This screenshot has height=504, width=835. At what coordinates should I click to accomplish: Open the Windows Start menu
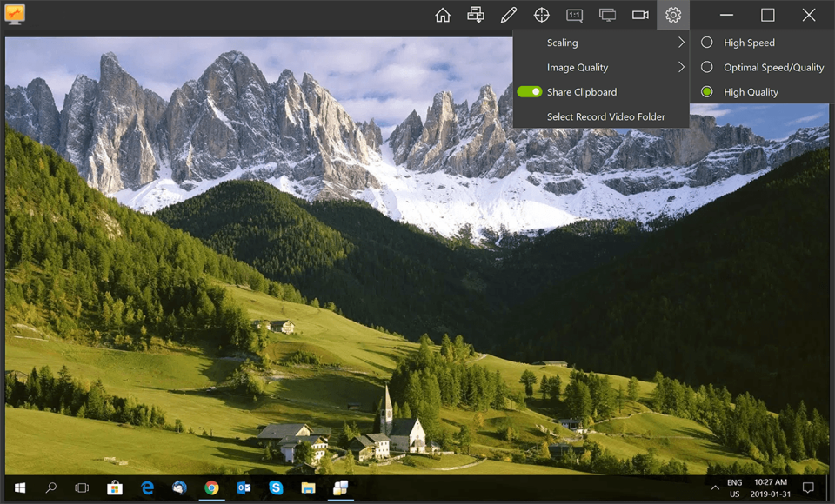coord(17,487)
